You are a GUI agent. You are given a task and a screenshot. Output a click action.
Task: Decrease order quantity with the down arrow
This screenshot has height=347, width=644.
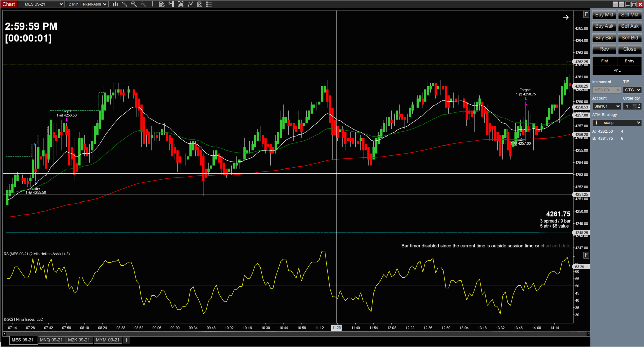click(639, 108)
